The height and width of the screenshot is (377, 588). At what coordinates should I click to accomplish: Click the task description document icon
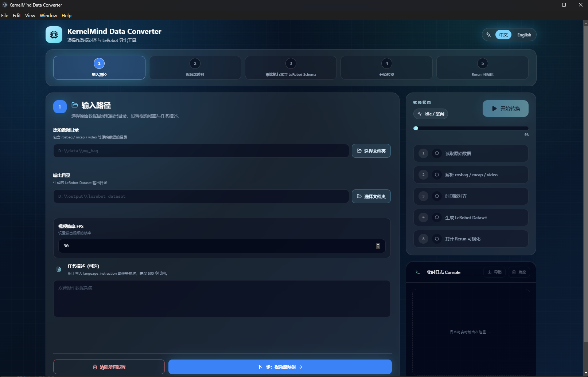coord(59,269)
